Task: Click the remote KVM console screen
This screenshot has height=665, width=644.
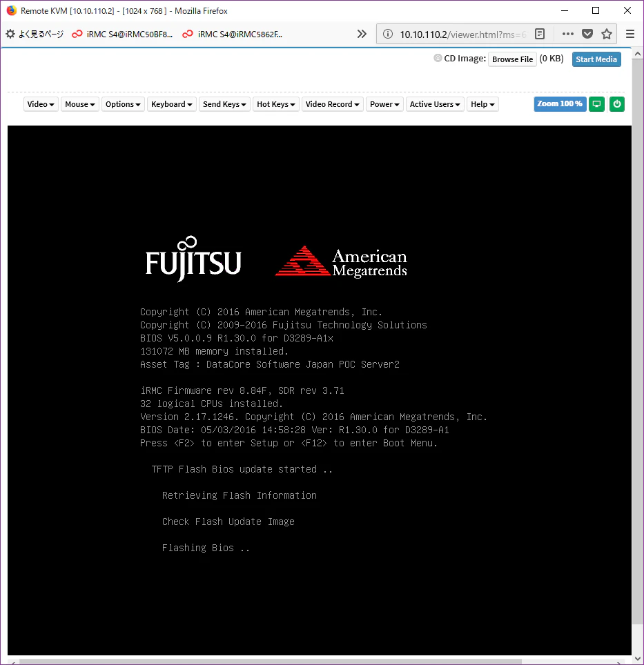Action: coord(320,390)
